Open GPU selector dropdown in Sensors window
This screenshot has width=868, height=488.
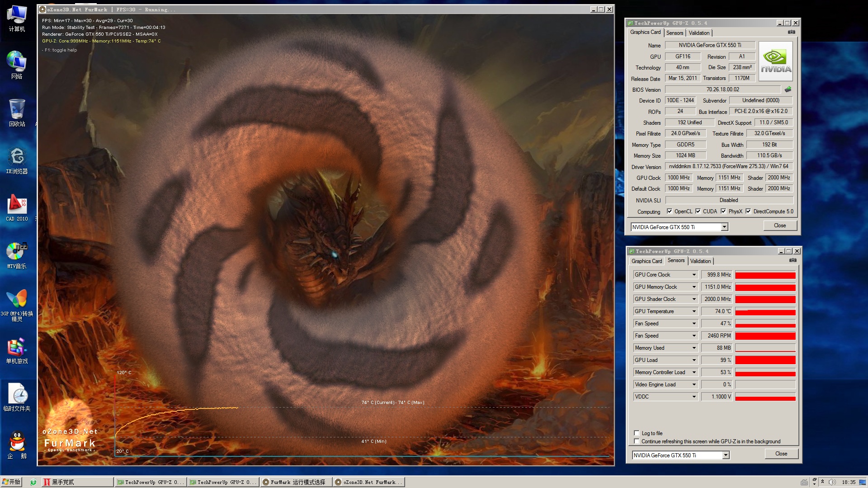(726, 455)
